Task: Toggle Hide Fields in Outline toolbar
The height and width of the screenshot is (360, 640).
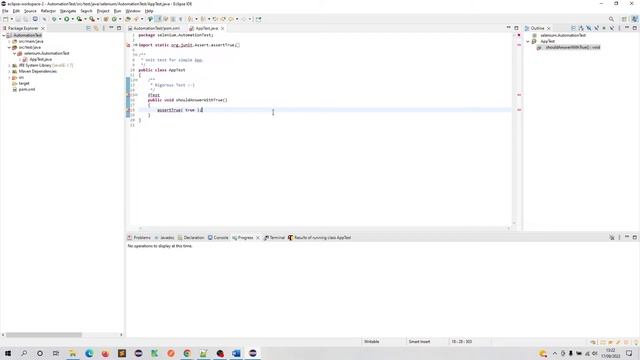Action: (x=589, y=28)
